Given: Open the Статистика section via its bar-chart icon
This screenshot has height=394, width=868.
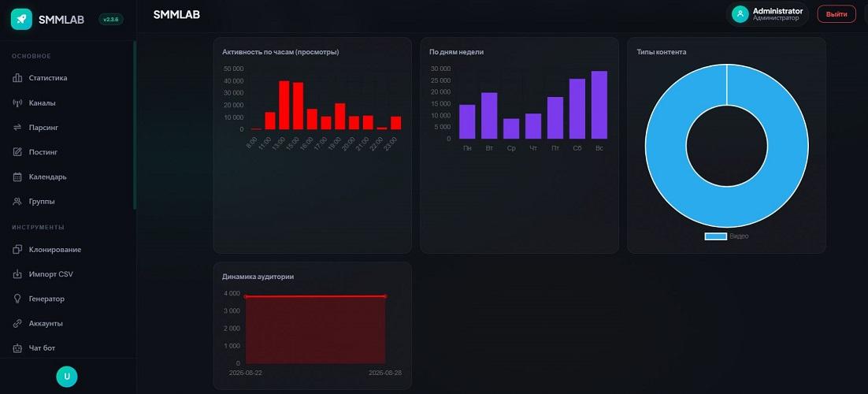Looking at the screenshot, I should [17, 78].
